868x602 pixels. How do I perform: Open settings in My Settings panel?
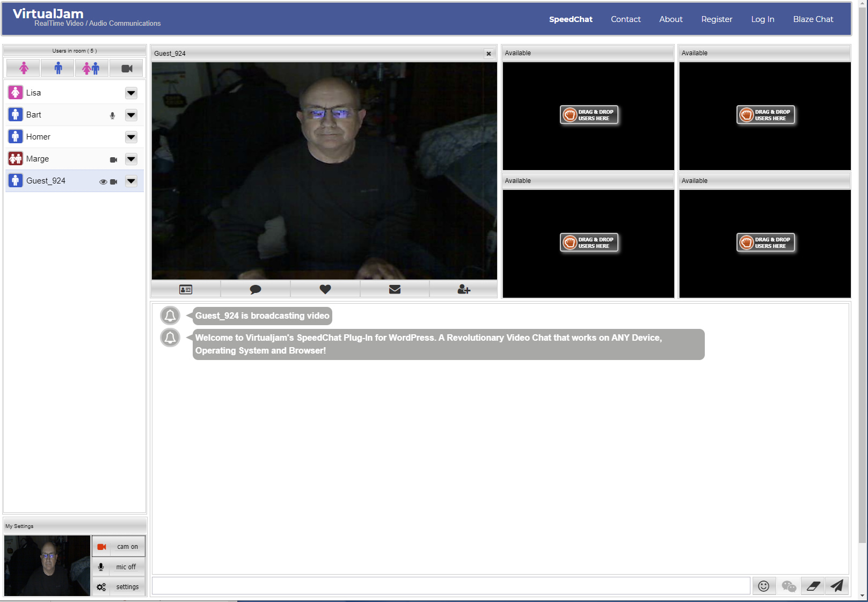[x=119, y=586]
